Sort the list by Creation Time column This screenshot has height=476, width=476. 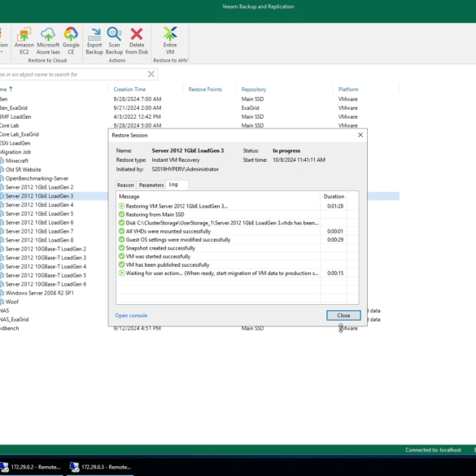click(x=129, y=90)
